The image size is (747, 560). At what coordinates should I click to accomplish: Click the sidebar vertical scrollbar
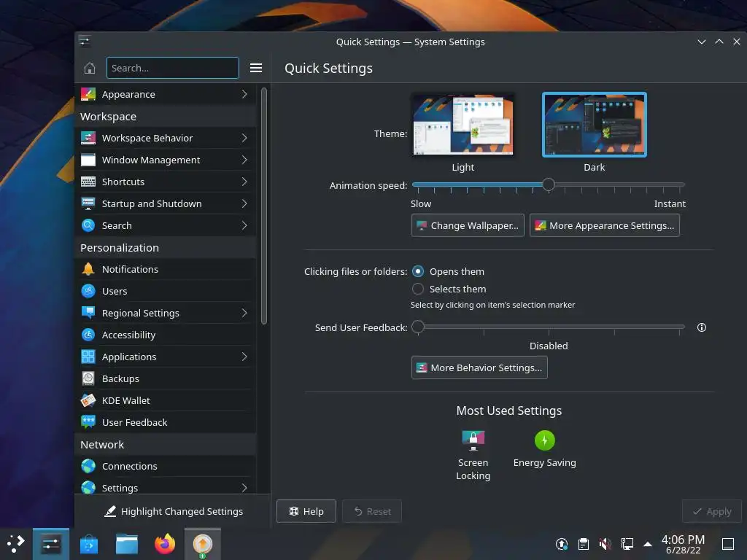click(264, 206)
